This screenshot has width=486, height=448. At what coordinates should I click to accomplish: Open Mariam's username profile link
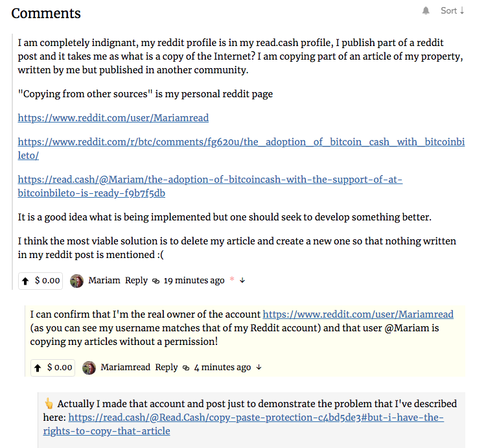point(104,280)
